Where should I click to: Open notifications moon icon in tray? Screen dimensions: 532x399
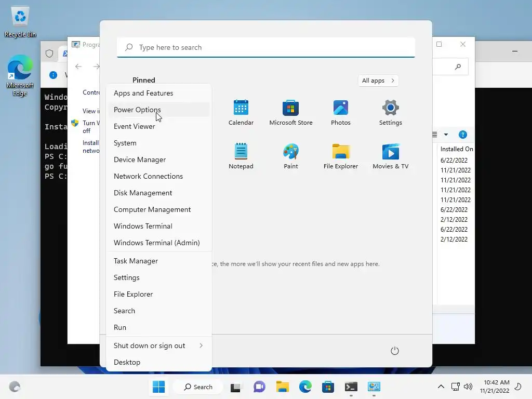pyautogui.click(x=518, y=387)
